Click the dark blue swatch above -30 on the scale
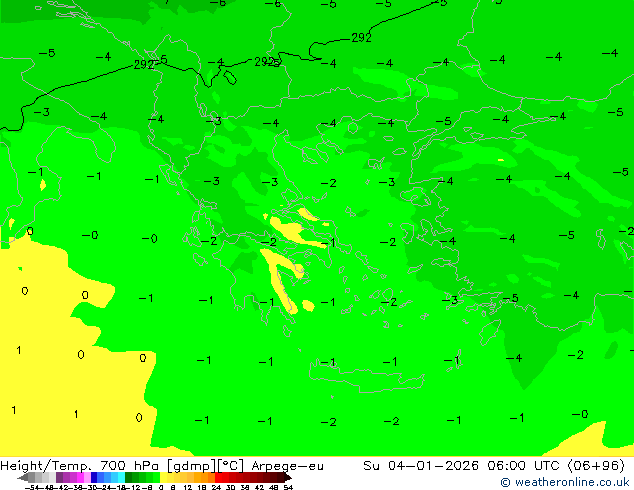The width and height of the screenshot is (634, 490). click(x=94, y=477)
